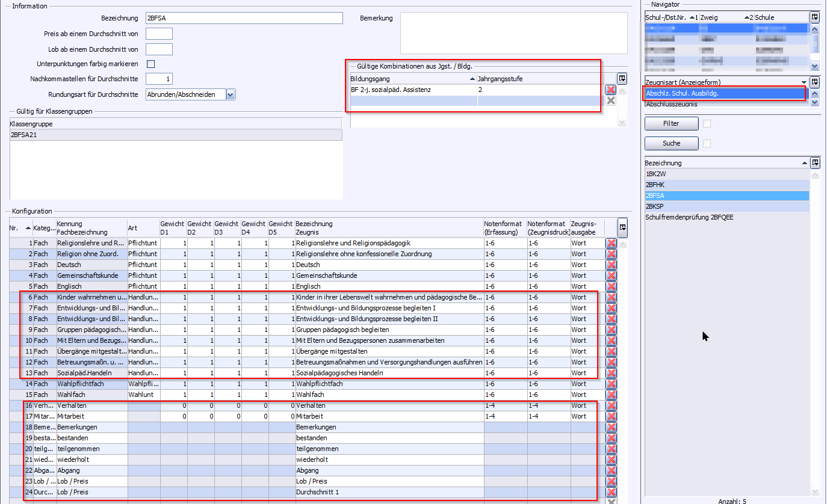Open column chooser for Konfiguration table
Screen dimensions: 827x504
[x=622, y=227]
